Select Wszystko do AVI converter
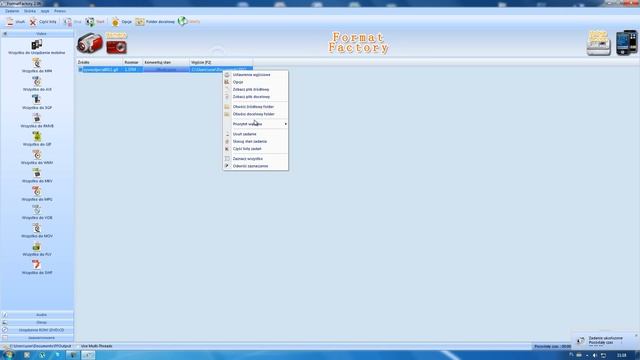Image resolution: width=640 pixels, height=360 pixels. (37, 84)
